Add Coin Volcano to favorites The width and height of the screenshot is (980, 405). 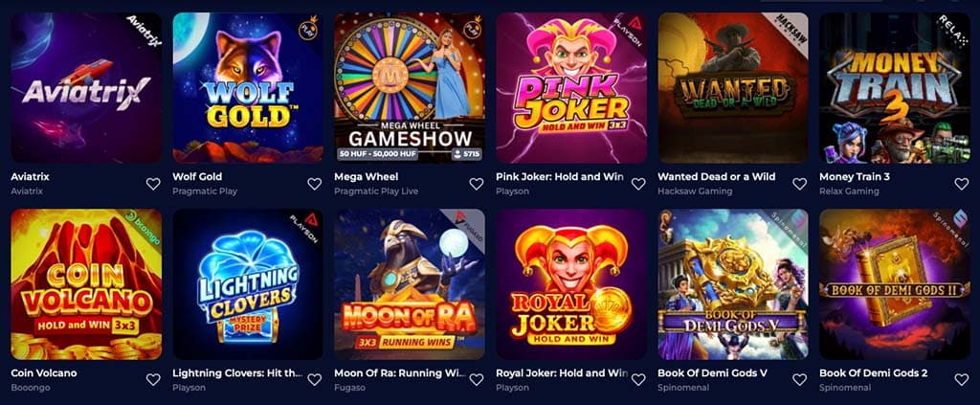pyautogui.click(x=153, y=379)
